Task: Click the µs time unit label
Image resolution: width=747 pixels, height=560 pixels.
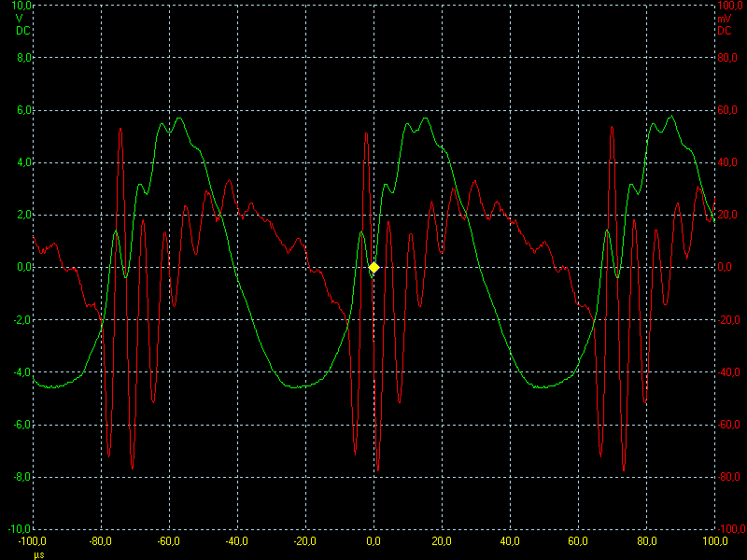Action: 39,555
